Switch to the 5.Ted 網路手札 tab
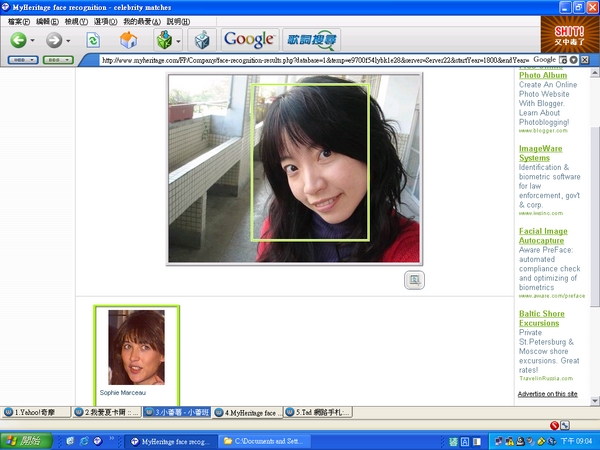 (318, 412)
